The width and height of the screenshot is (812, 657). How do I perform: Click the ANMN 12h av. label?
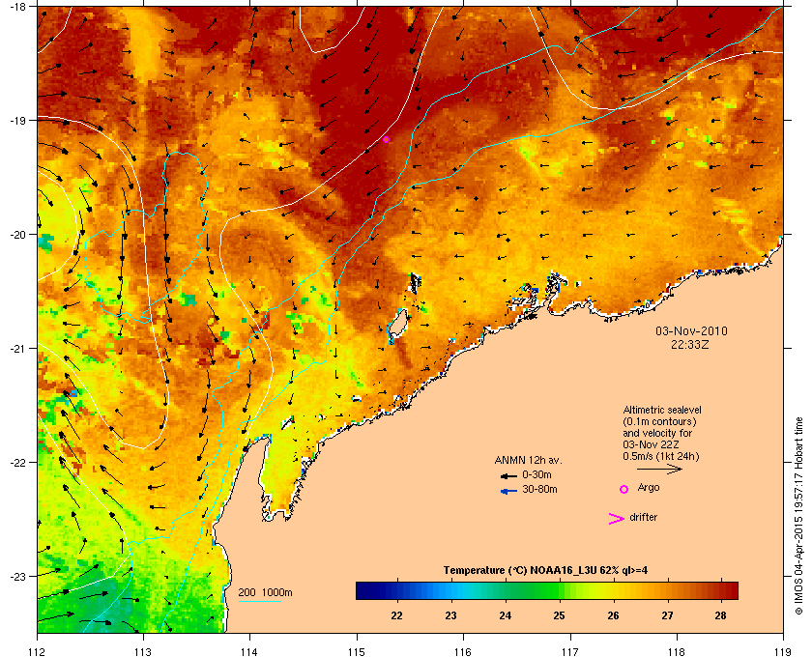(x=528, y=460)
